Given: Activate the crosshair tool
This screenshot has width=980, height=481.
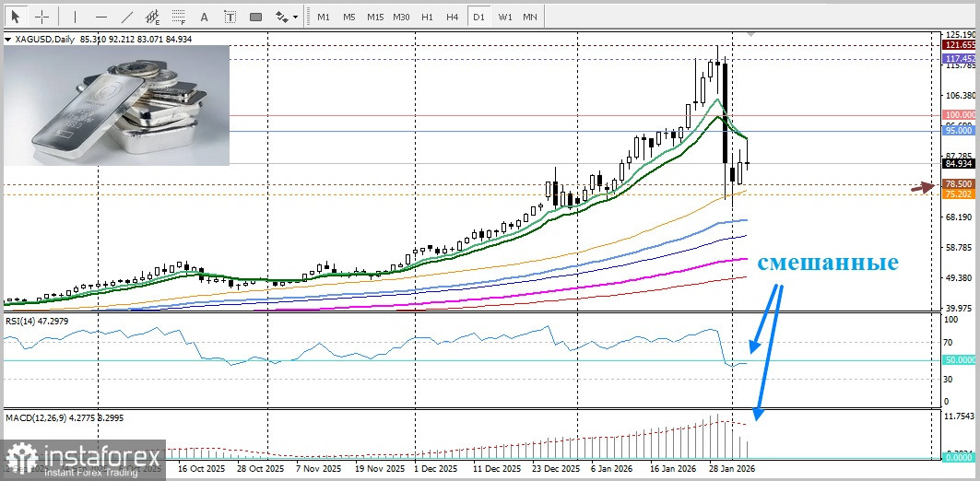Looking at the screenshot, I should click(x=41, y=17).
